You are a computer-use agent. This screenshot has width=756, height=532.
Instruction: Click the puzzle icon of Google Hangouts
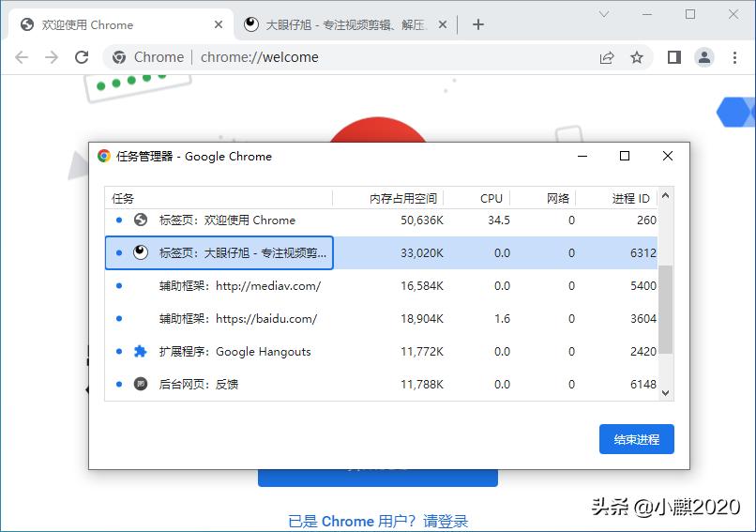(x=141, y=351)
